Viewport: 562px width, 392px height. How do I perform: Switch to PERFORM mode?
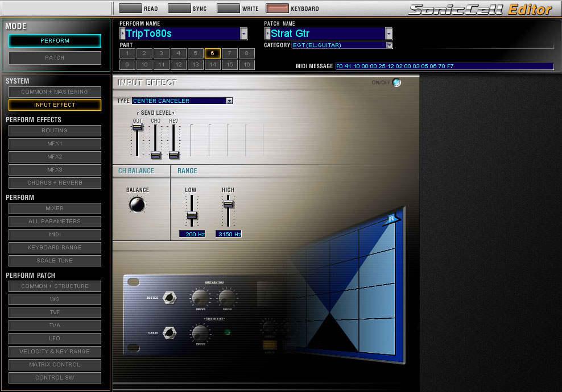click(55, 41)
